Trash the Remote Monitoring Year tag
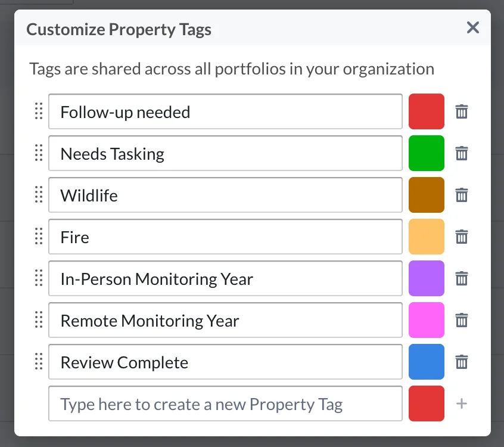This screenshot has width=504, height=447. coord(462,320)
